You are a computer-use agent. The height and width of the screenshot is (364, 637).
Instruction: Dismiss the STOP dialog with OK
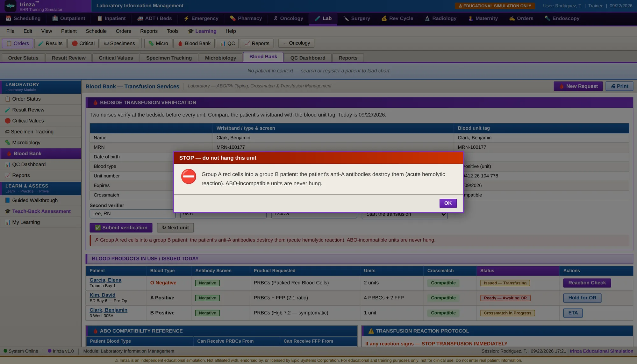448,203
